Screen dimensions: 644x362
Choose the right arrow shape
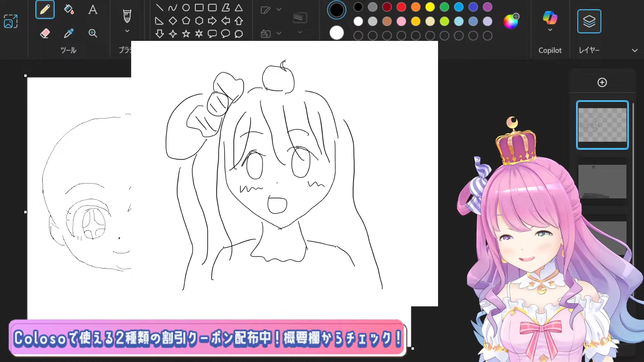click(212, 21)
